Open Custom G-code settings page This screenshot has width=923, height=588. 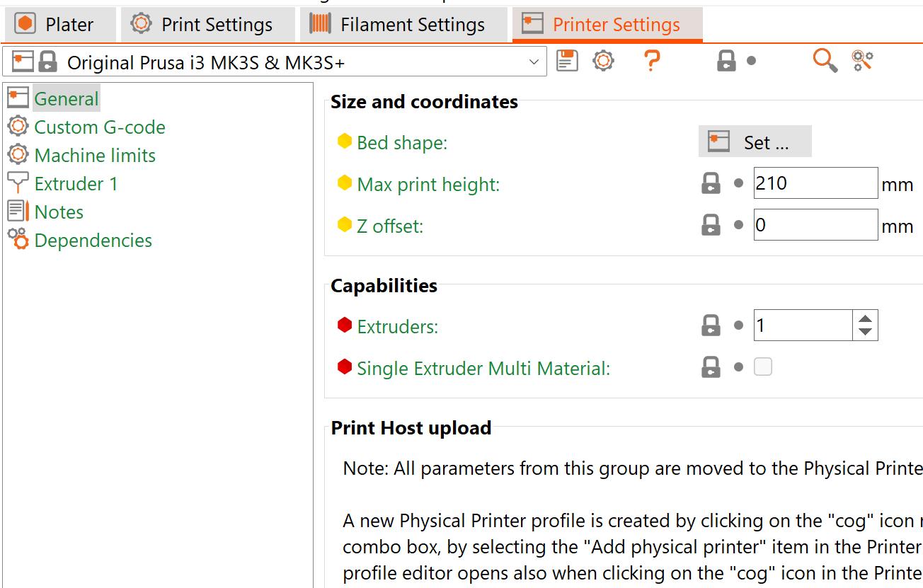[100, 127]
